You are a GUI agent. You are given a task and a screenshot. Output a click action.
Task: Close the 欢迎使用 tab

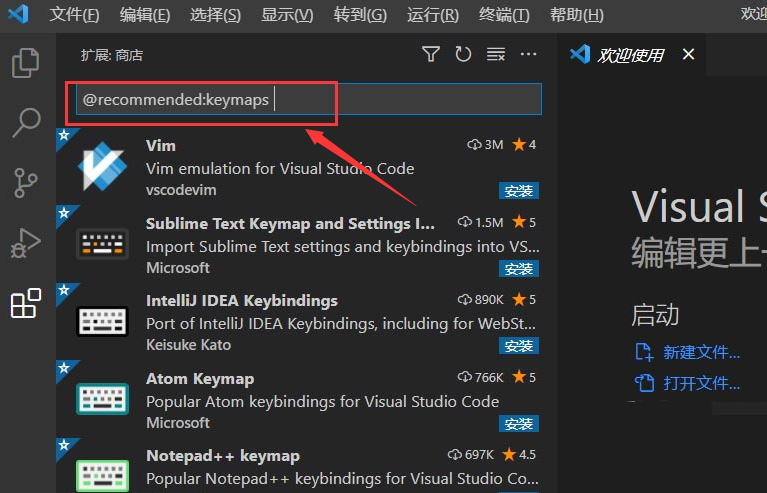tap(688, 55)
